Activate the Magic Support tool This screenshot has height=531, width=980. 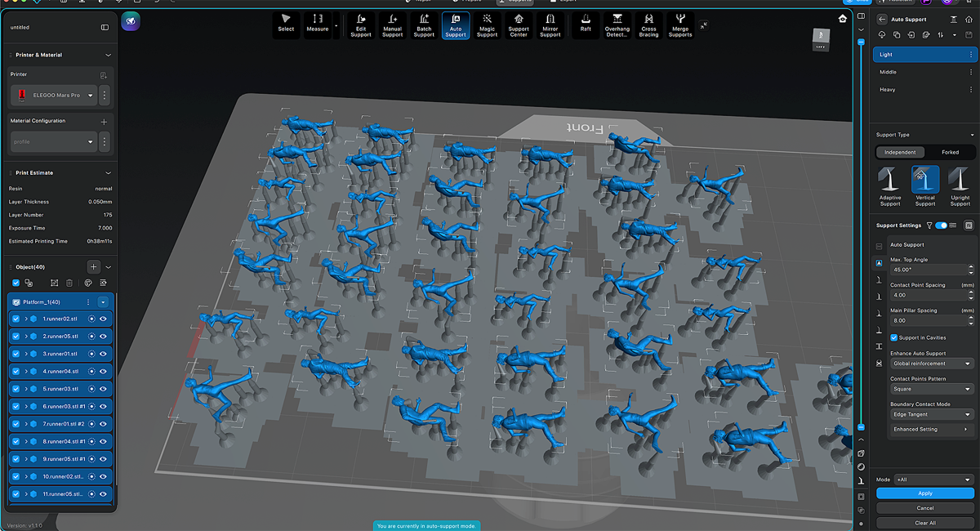487,25
